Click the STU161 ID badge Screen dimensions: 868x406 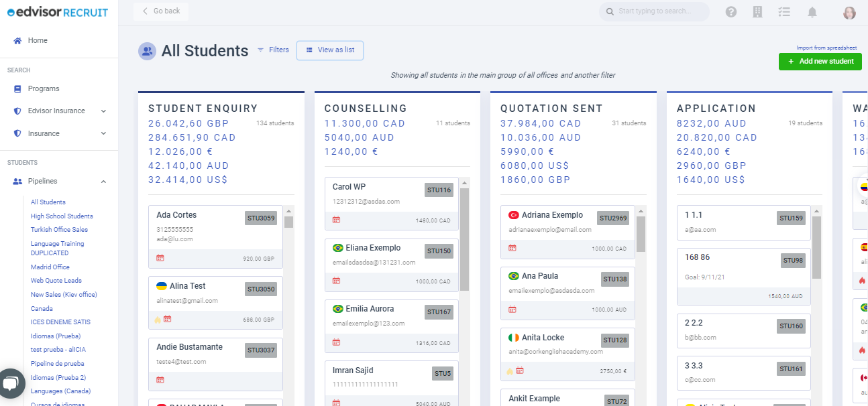coord(792,369)
